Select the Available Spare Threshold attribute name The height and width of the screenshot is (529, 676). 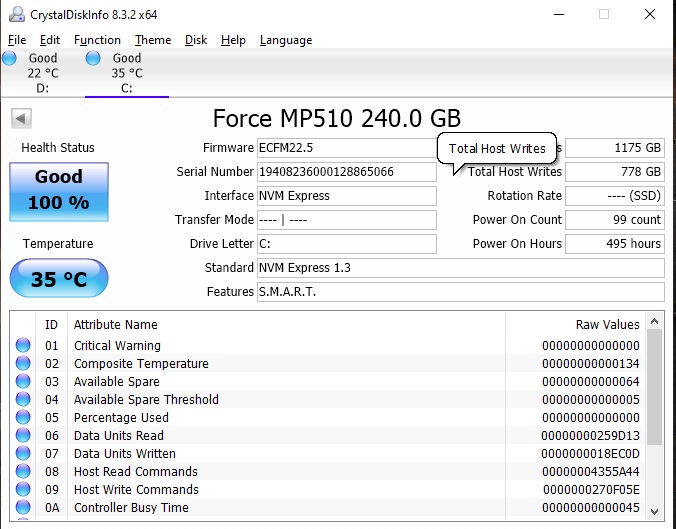point(146,400)
